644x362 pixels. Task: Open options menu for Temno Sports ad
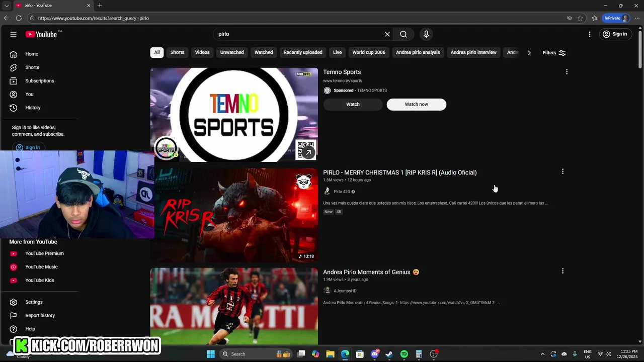pyautogui.click(x=567, y=72)
